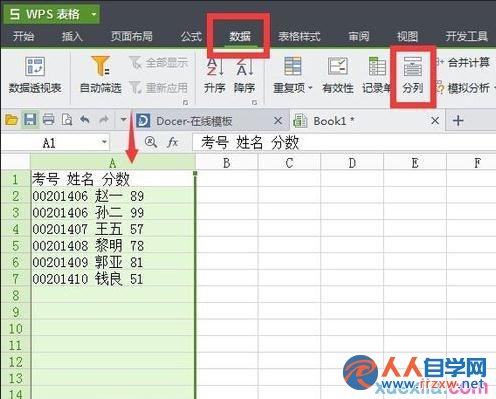Image resolution: width=496 pixels, height=399 pixels.
Task: Click the undo arrow
Action: pos(85,120)
